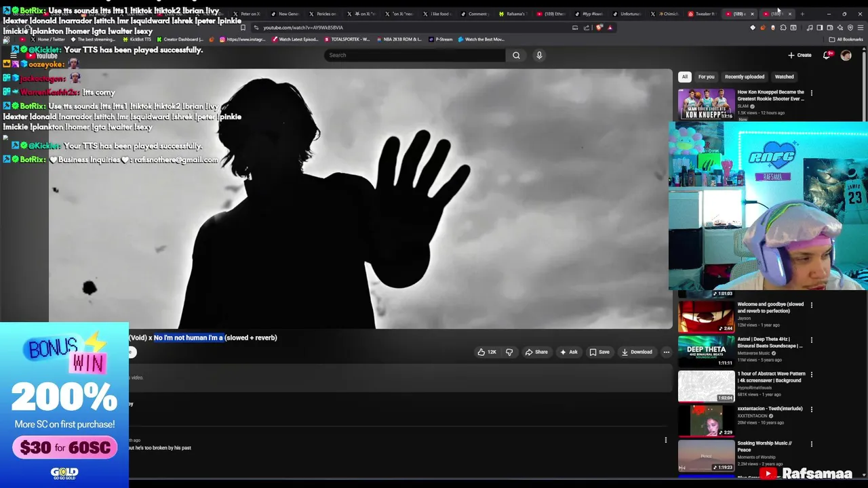Screen dimensions: 868x488
Task: Open Welcome and goodbye video thumbnail
Action: coord(706,316)
